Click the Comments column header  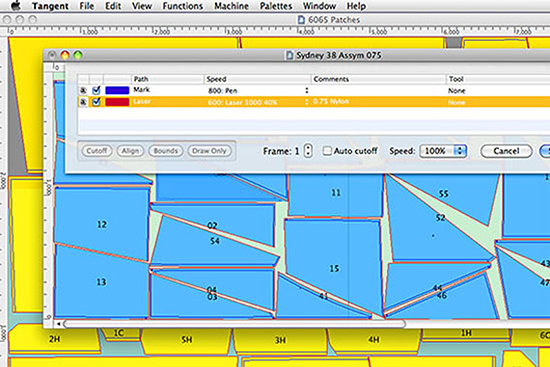click(x=378, y=79)
